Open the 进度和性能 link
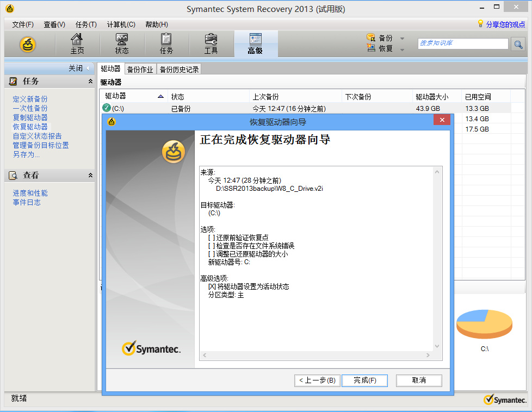 click(30, 193)
